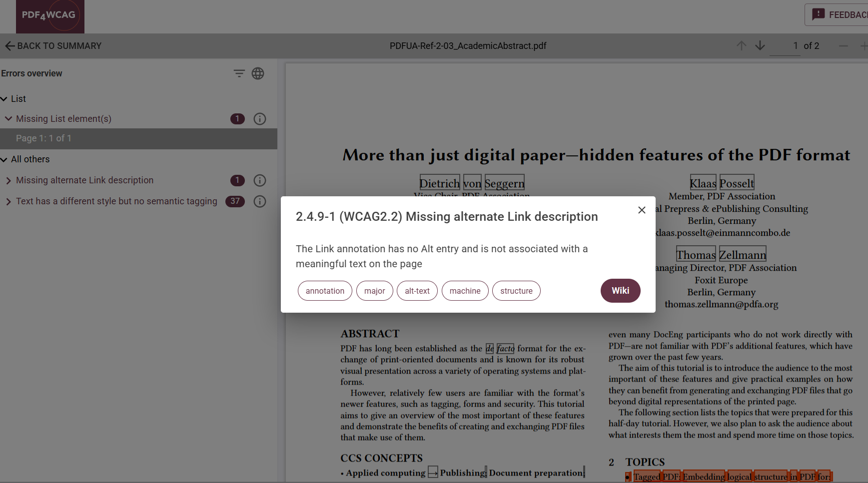Viewport: 868px width, 483px height.
Task: Go to previous page with up arrow
Action: click(x=741, y=46)
